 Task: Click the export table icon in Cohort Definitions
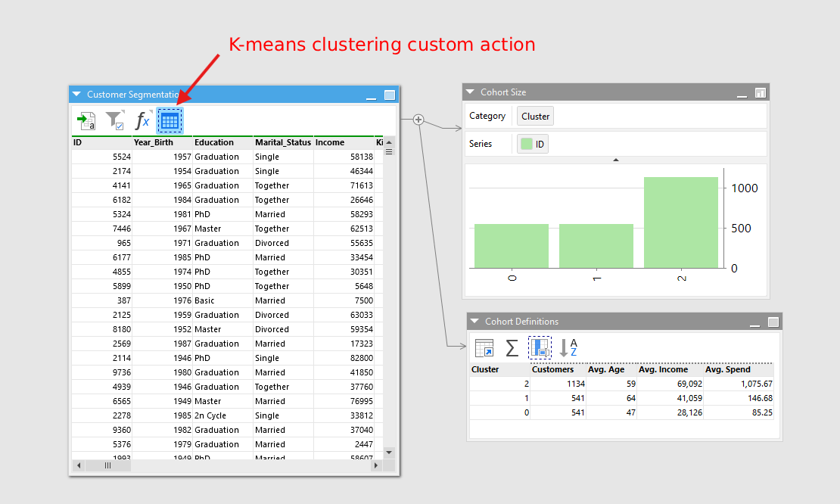pos(484,347)
